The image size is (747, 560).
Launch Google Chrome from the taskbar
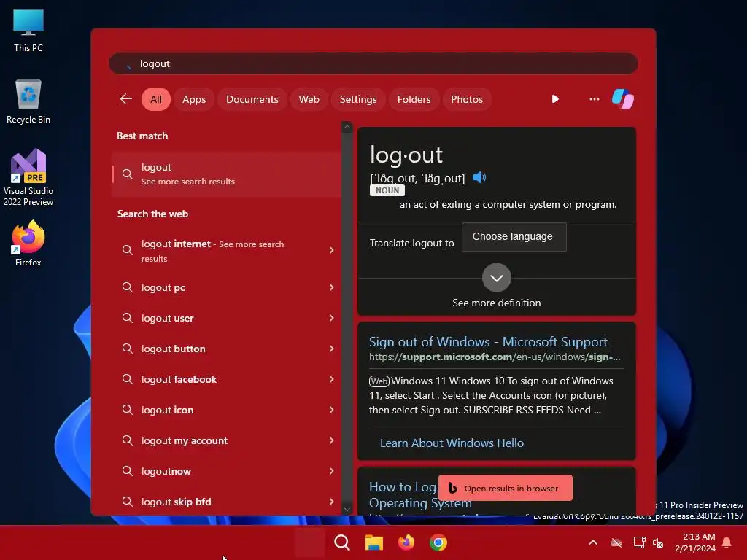[x=438, y=542]
